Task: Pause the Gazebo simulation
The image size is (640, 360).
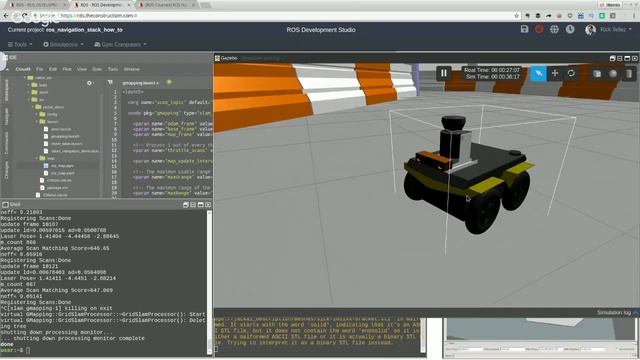Action: [x=444, y=73]
